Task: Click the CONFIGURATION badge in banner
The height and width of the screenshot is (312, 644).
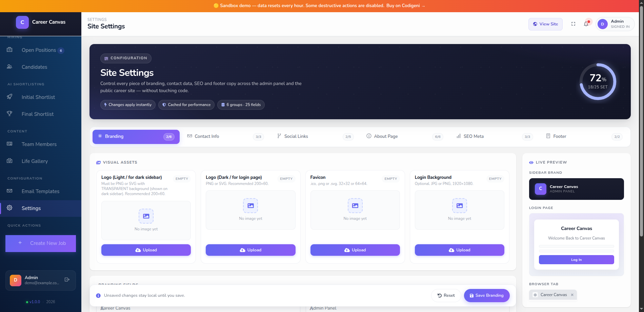Action: click(x=126, y=58)
